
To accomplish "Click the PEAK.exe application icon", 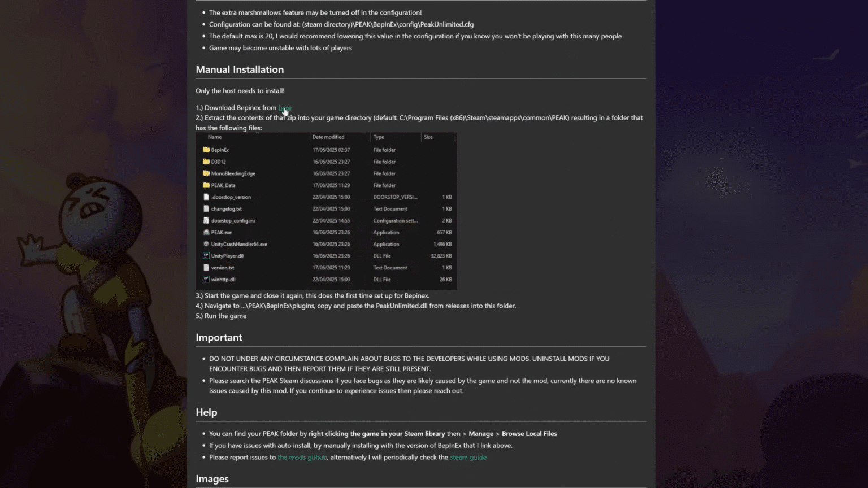I will (206, 232).
